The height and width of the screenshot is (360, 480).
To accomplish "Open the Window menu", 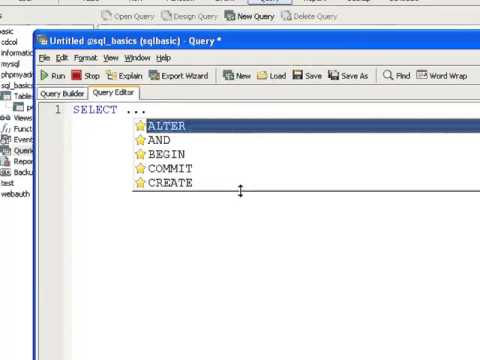I will click(137, 58).
